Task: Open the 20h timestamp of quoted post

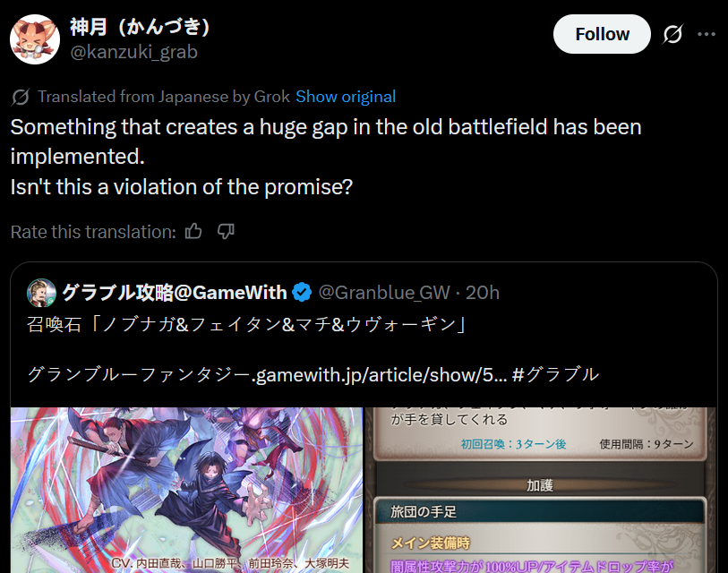Action: click(x=483, y=293)
